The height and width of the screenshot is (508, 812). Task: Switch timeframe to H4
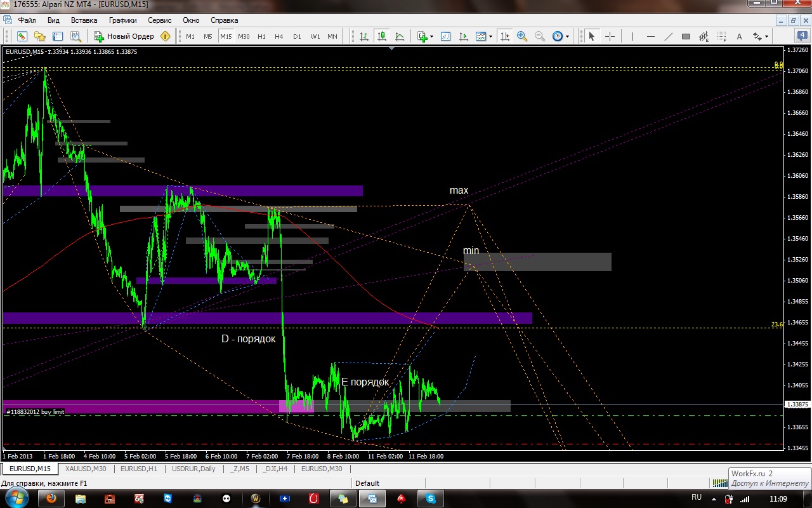tap(279, 36)
